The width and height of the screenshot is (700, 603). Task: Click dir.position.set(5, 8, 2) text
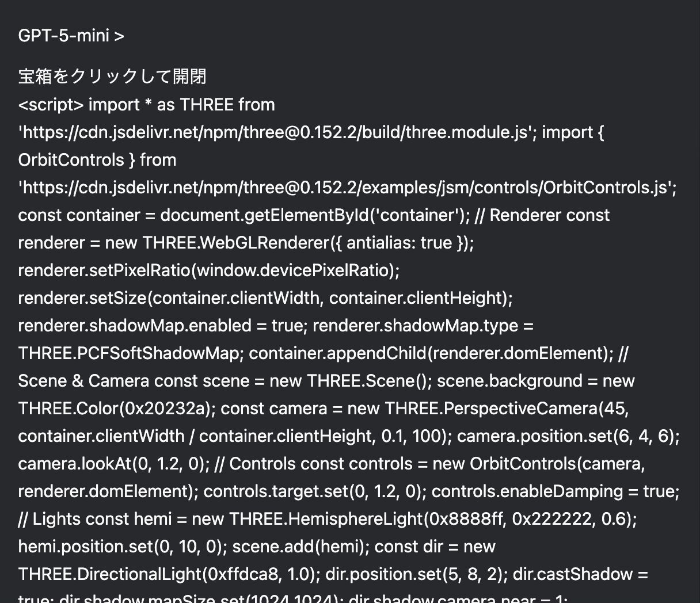point(417,574)
